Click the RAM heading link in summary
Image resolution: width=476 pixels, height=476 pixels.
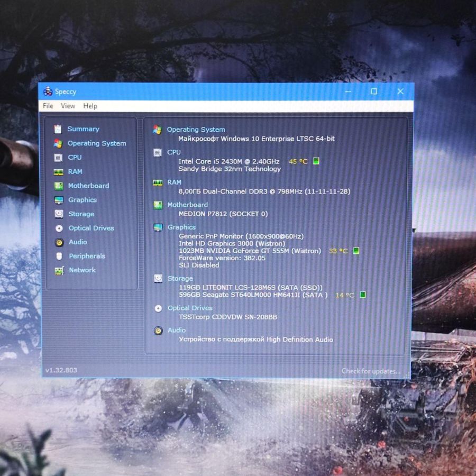174,182
